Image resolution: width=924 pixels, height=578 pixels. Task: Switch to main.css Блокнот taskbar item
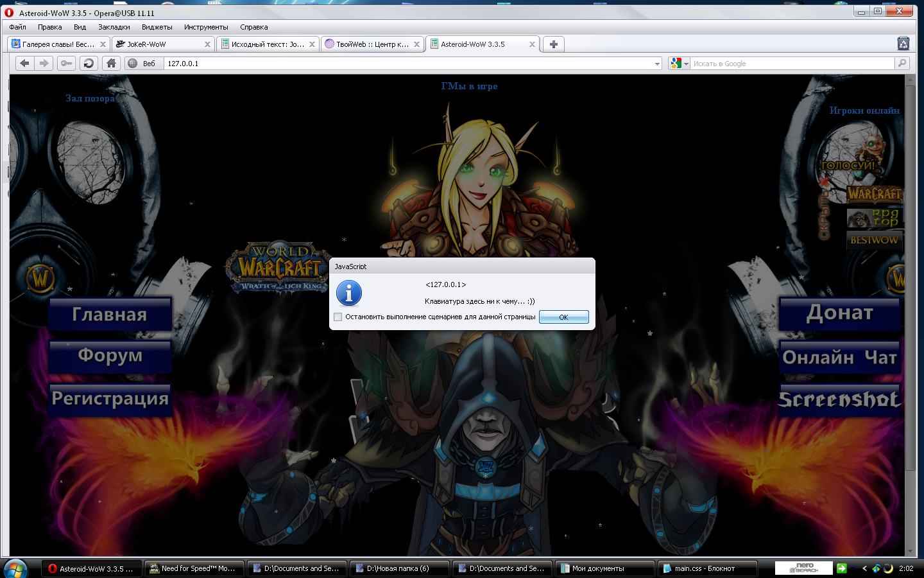pos(707,568)
